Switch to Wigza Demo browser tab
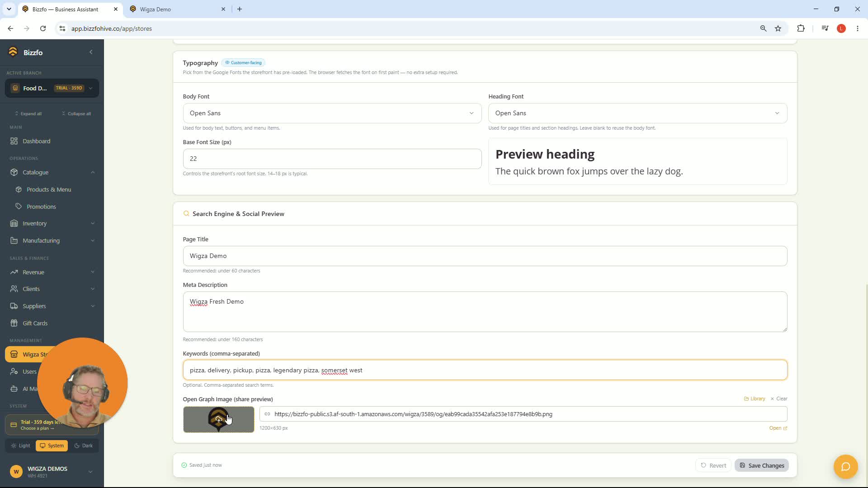 click(x=177, y=9)
